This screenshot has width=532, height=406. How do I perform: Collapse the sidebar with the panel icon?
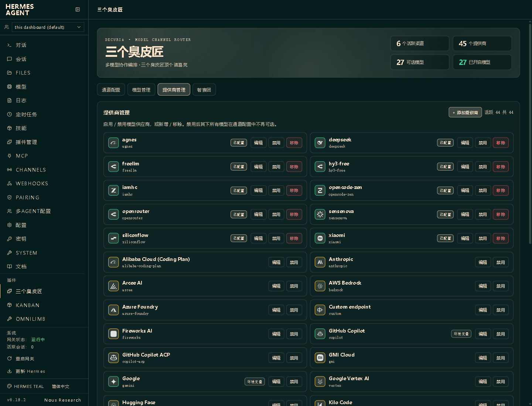coord(78,10)
